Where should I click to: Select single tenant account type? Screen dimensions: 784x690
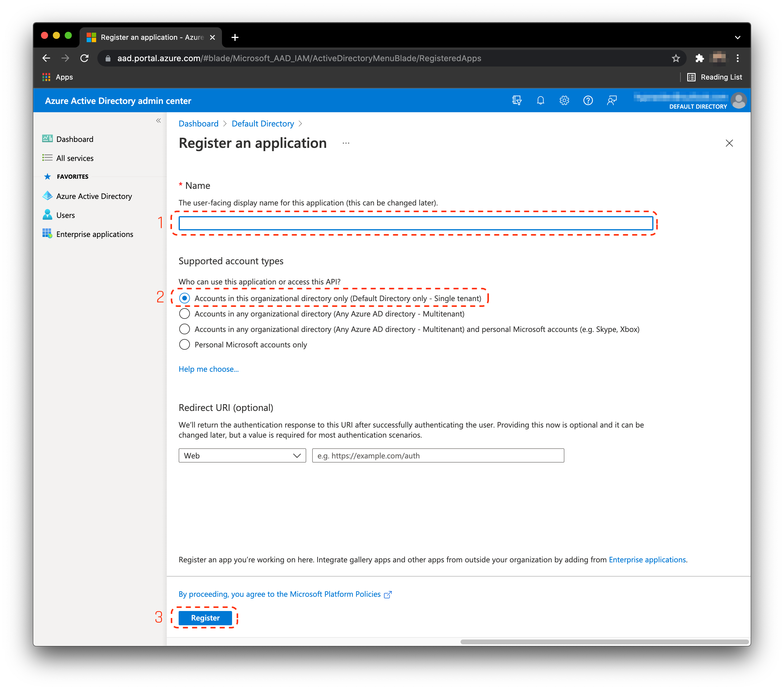pyautogui.click(x=185, y=298)
